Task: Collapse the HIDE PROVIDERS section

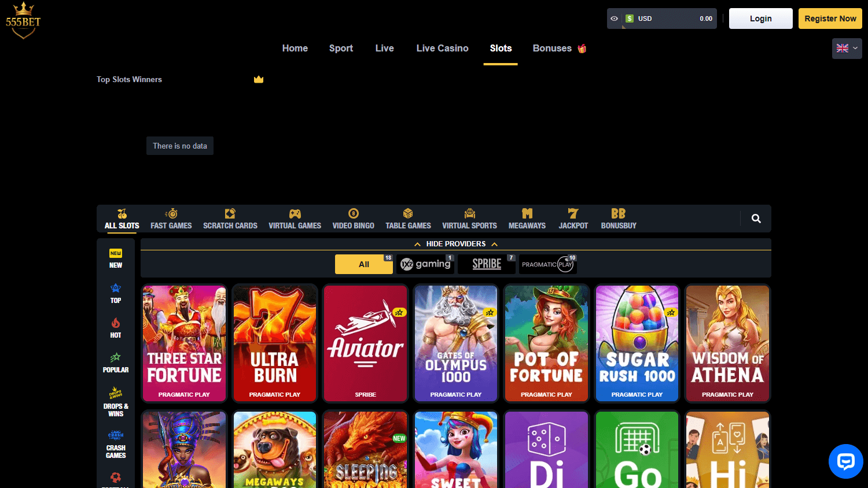Action: [x=456, y=243]
